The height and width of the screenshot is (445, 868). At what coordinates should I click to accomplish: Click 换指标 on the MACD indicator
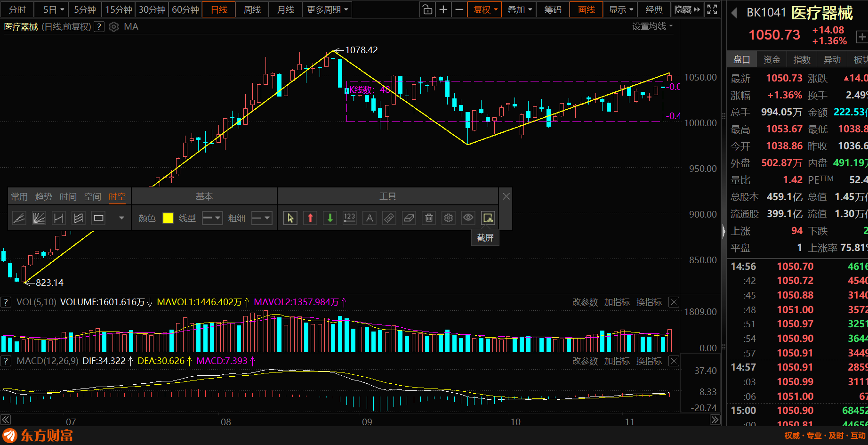coord(649,361)
